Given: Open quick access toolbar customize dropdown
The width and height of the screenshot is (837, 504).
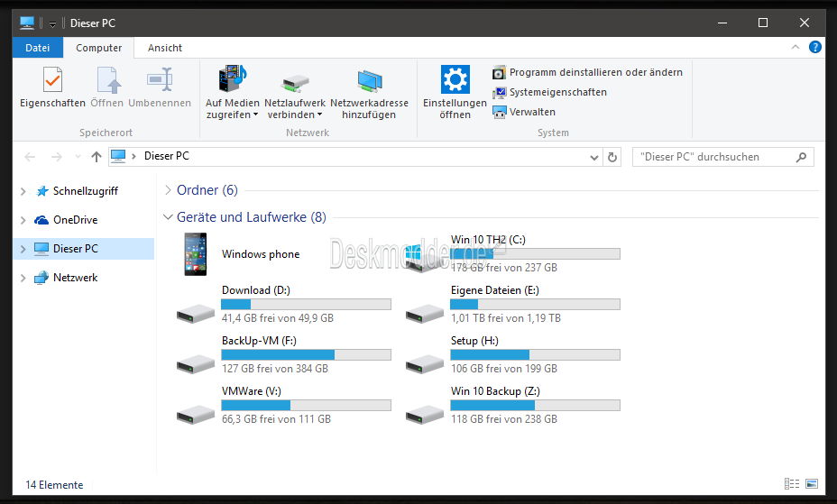Looking at the screenshot, I should pyautogui.click(x=52, y=24).
